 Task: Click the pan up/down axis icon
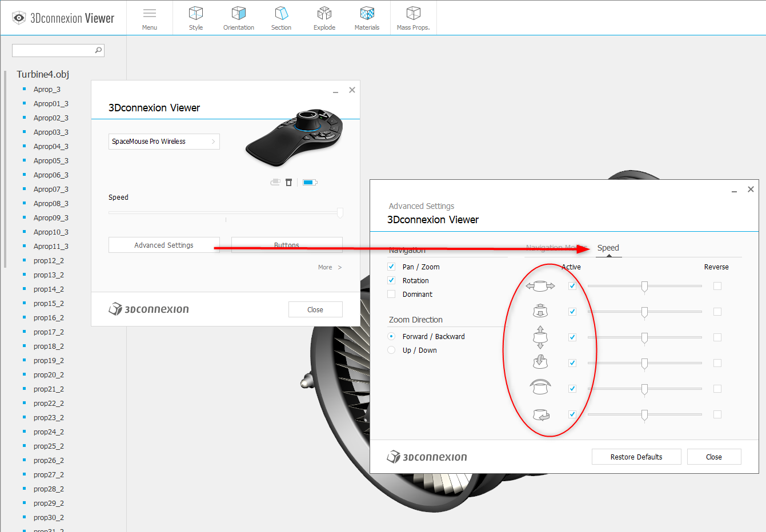[x=540, y=337]
